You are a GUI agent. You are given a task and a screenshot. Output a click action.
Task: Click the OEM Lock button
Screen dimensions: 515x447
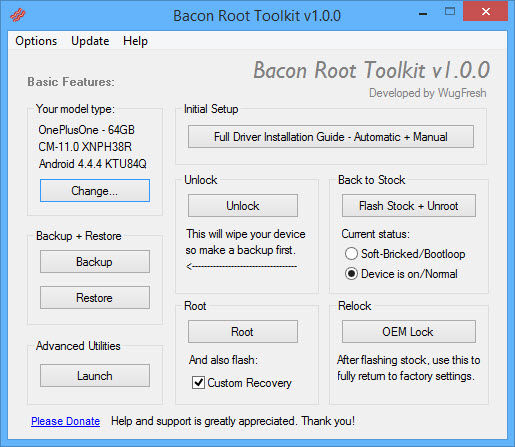pyautogui.click(x=409, y=332)
